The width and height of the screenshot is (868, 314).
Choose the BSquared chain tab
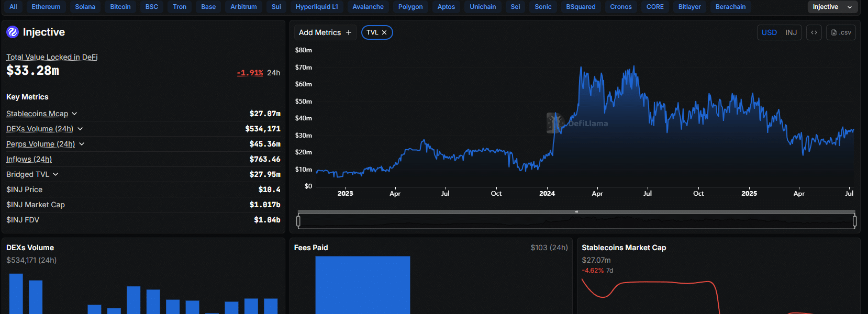pyautogui.click(x=581, y=7)
